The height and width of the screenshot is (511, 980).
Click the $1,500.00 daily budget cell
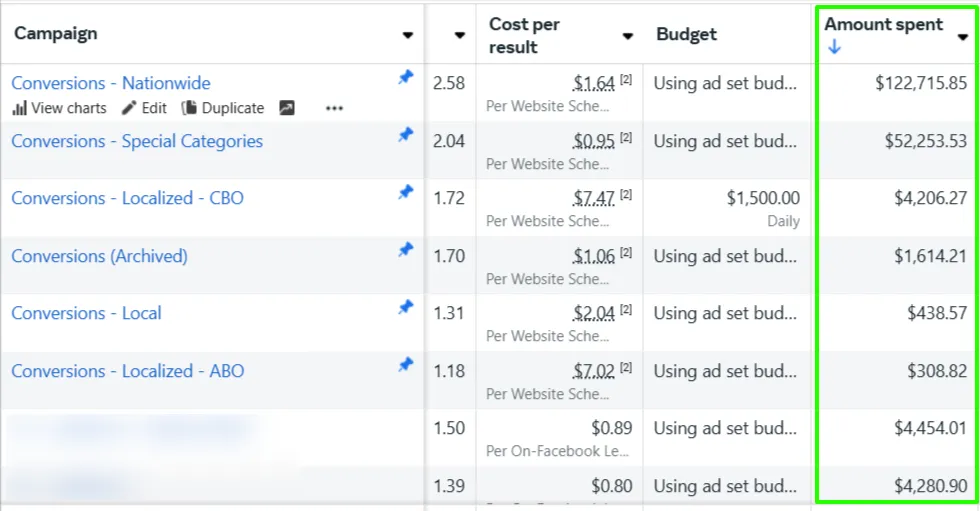[x=763, y=198]
